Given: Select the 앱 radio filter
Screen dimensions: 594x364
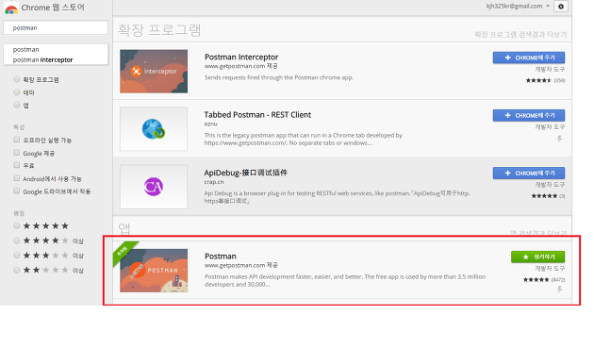Looking at the screenshot, I should [x=17, y=105].
